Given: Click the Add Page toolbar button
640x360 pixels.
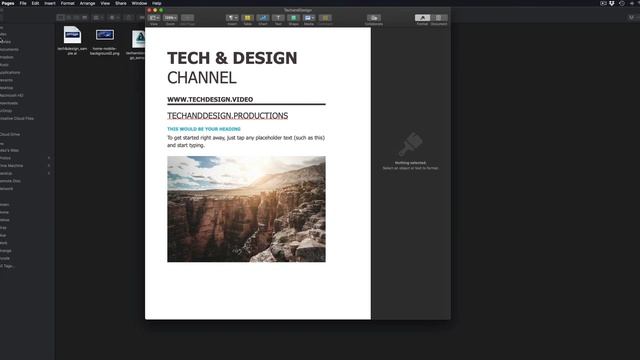Looking at the screenshot, I should [x=187, y=18].
